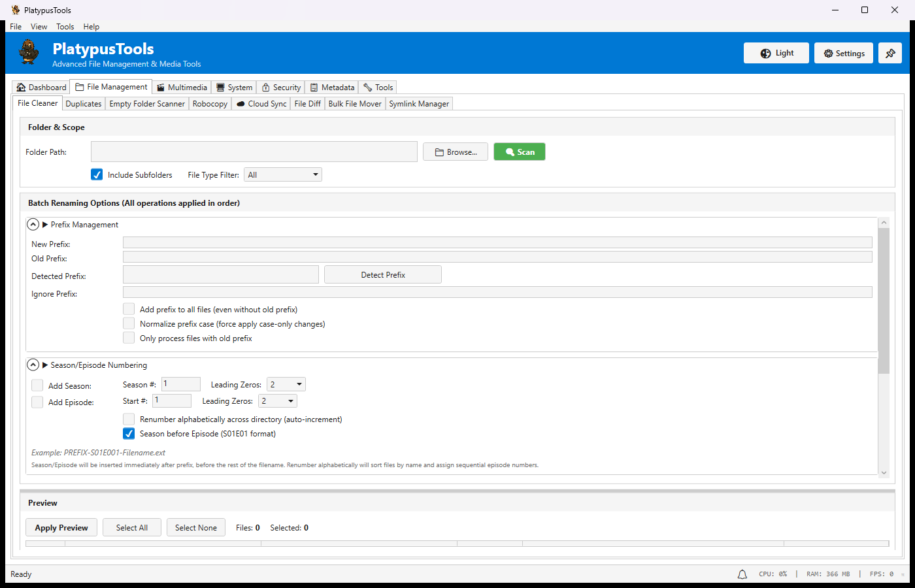Collapse the Season/Episode Numbering section
915x588 pixels.
point(33,365)
